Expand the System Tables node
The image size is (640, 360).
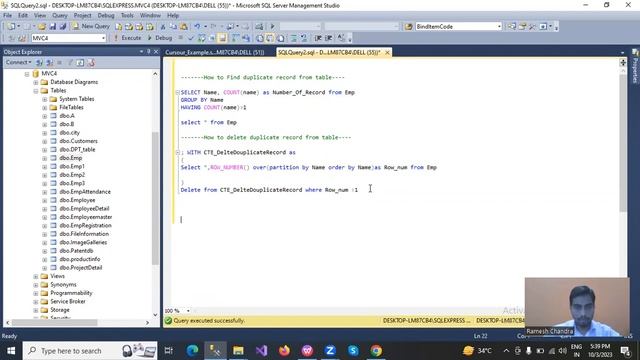click(x=44, y=99)
